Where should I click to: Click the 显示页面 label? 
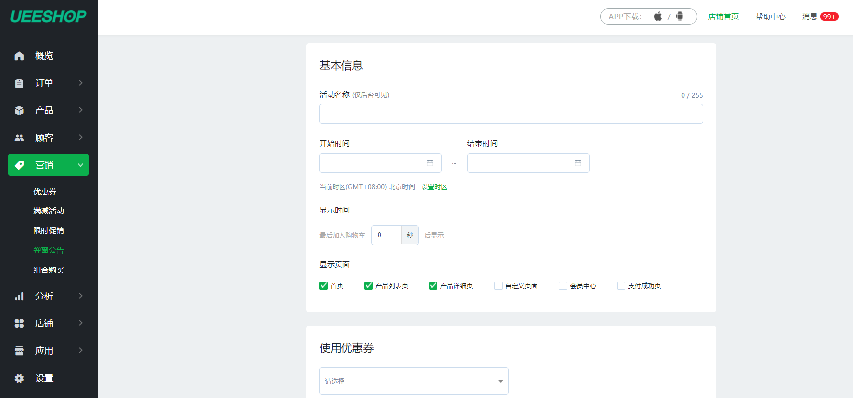pos(334,265)
